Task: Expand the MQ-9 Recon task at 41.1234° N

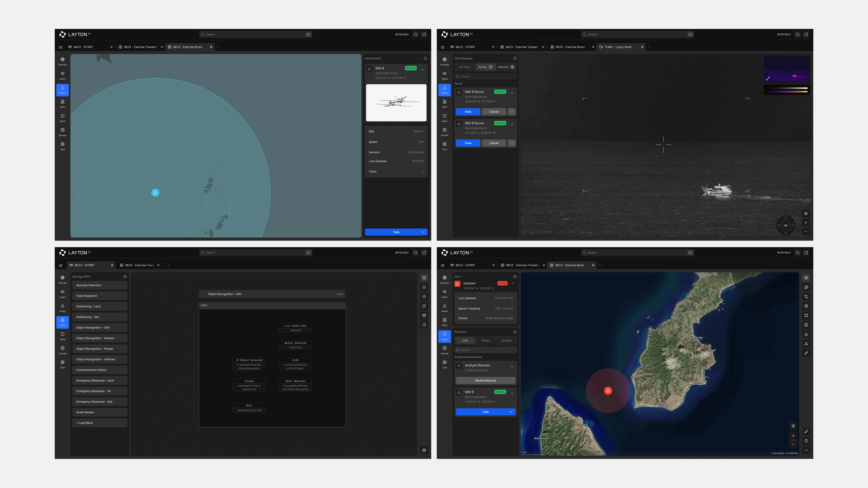Action: pyautogui.click(x=512, y=124)
